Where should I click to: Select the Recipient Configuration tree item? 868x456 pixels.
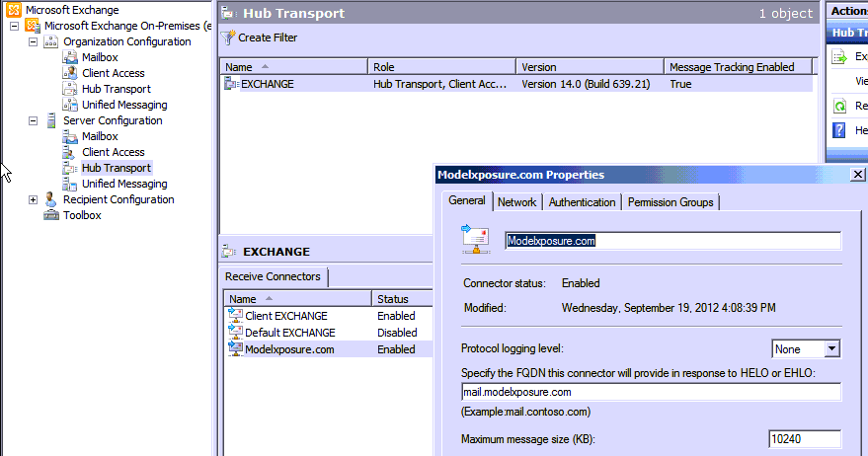pos(118,199)
